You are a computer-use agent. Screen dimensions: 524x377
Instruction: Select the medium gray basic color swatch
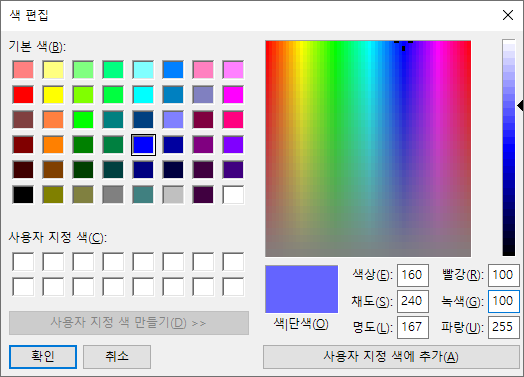click(113, 195)
